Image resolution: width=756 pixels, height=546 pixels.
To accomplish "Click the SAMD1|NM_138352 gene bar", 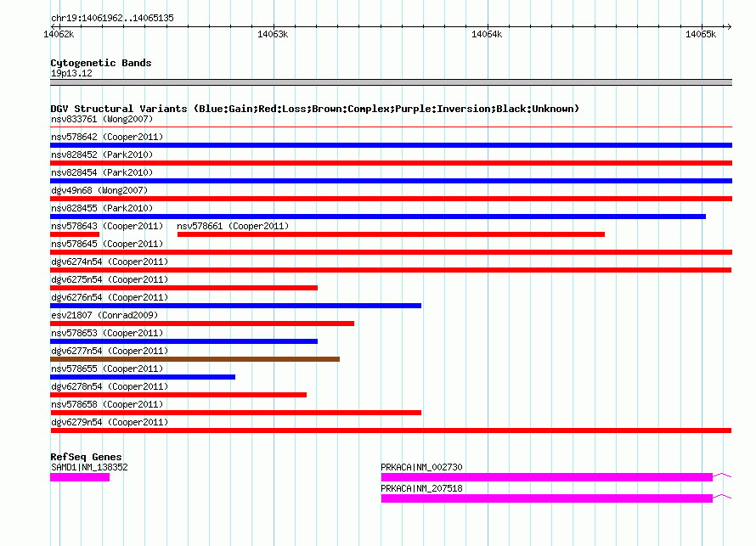I will (x=80, y=477).
